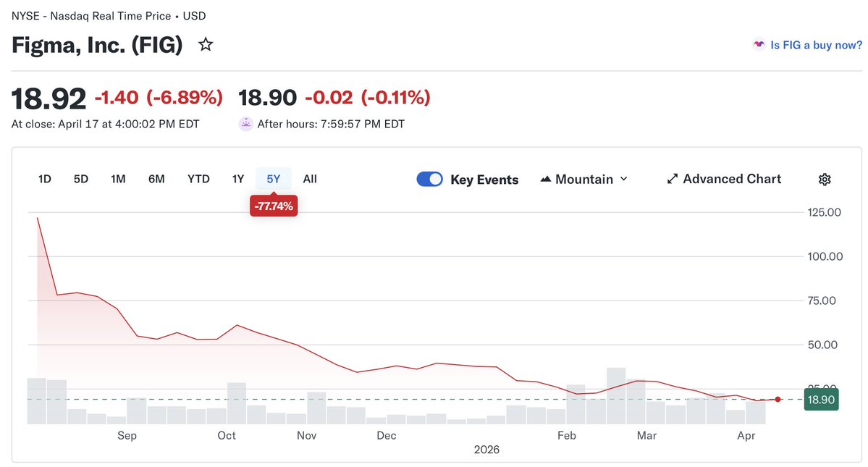The image size is (868, 467).
Task: Click the Figma, Inc. (FIG) title
Action: 97,45
